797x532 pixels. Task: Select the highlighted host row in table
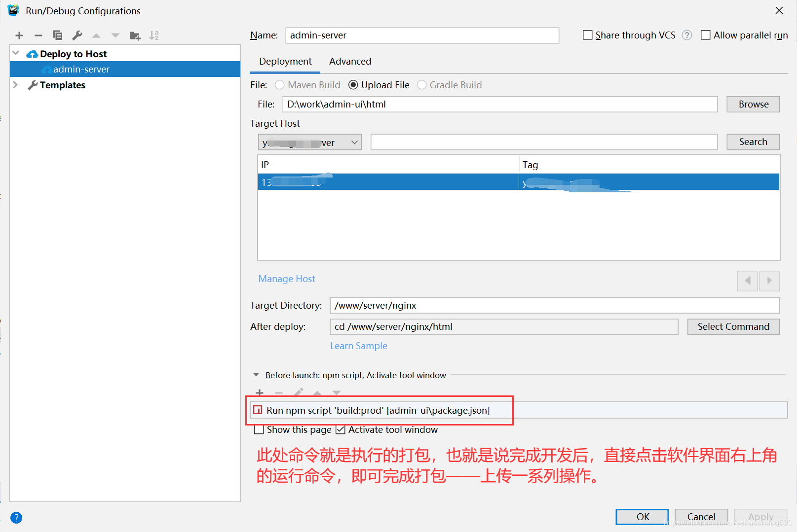point(519,182)
